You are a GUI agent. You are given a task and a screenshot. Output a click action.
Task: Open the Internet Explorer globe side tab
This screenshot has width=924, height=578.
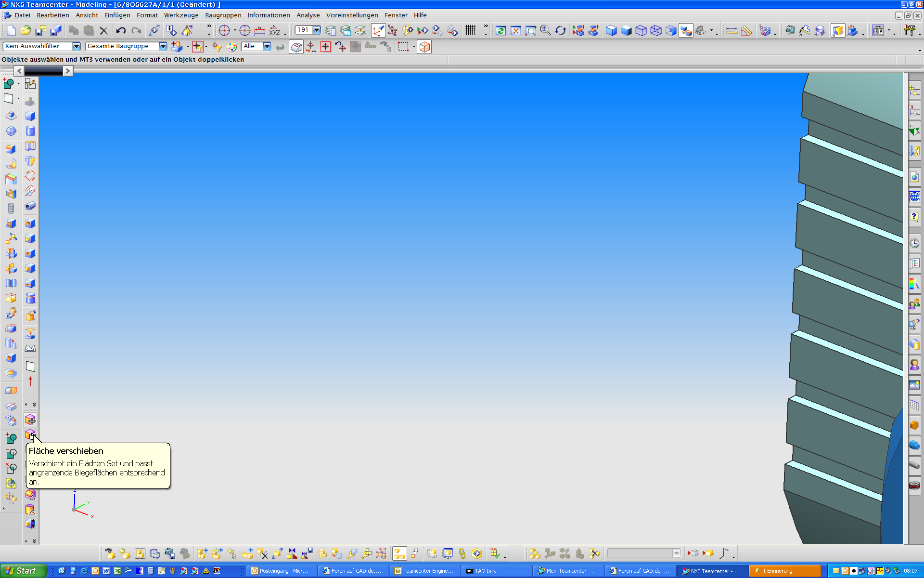click(914, 197)
